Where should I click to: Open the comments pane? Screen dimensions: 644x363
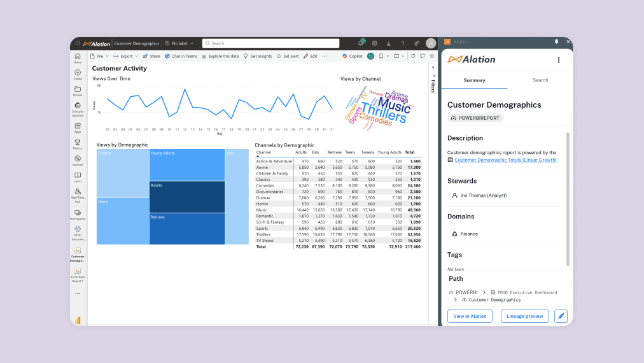coord(422,56)
